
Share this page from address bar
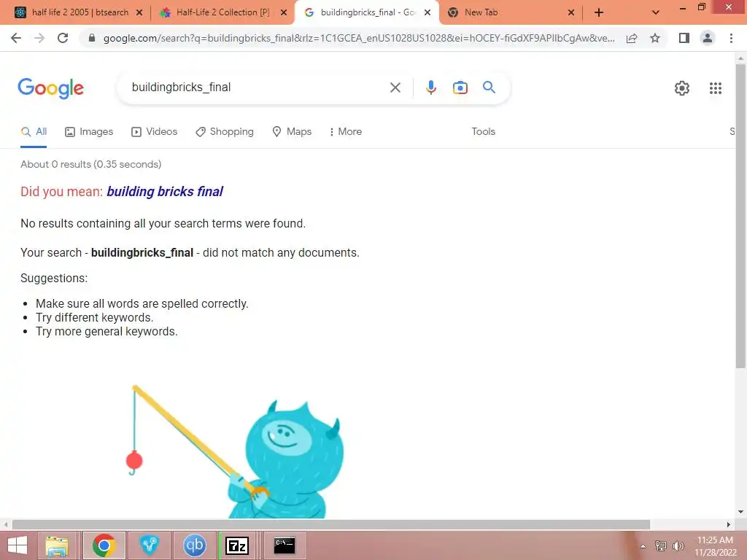632,38
